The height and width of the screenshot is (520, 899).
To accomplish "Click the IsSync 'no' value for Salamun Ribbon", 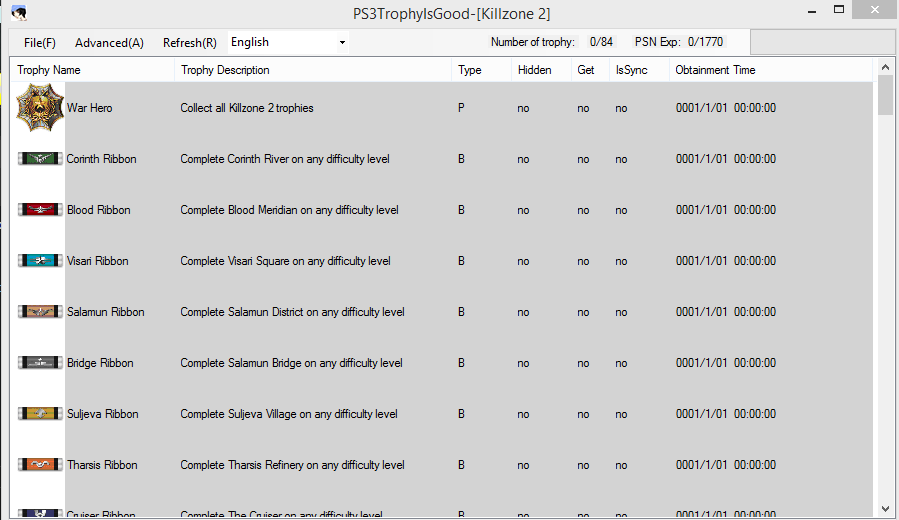I will tap(621, 312).
